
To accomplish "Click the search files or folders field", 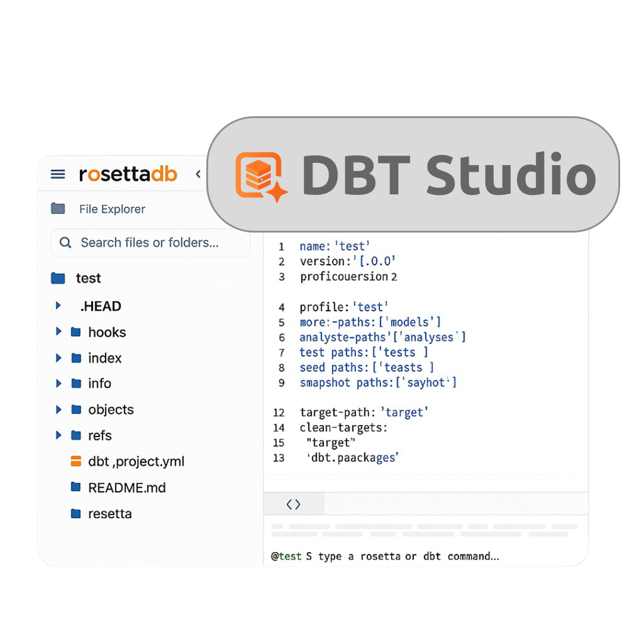I will point(149,243).
